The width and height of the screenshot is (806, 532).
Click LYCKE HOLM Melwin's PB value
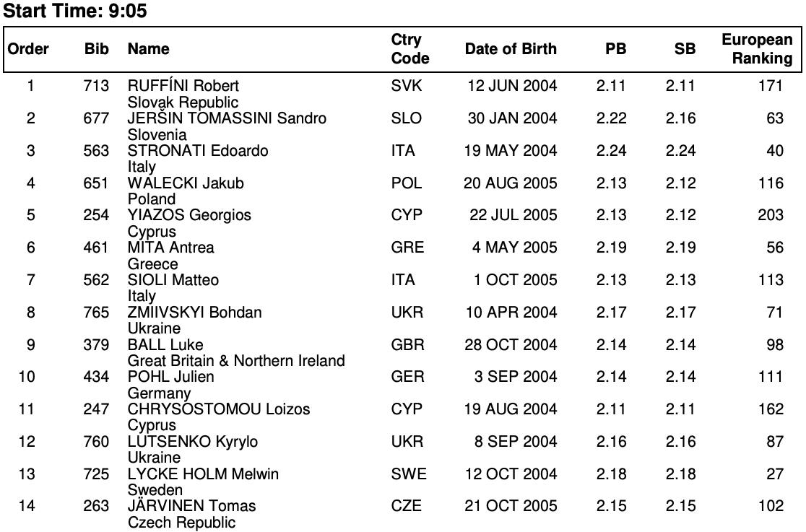pos(612,474)
